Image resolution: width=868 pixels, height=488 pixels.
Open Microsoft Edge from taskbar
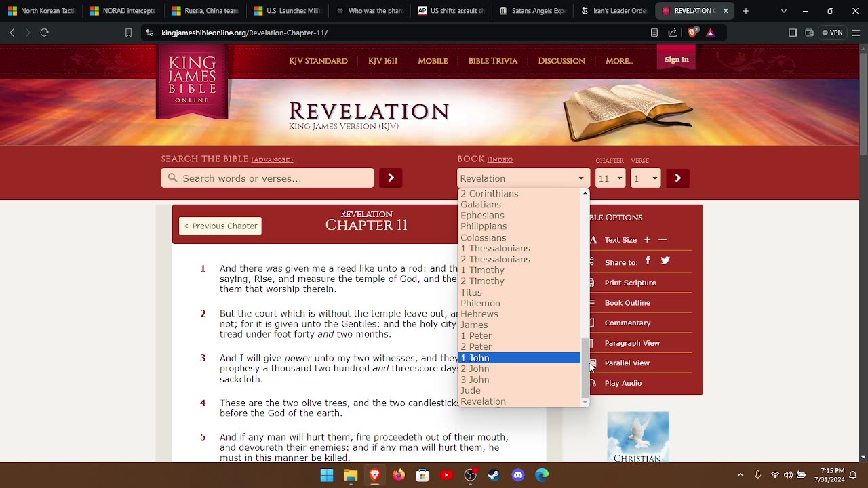(542, 475)
